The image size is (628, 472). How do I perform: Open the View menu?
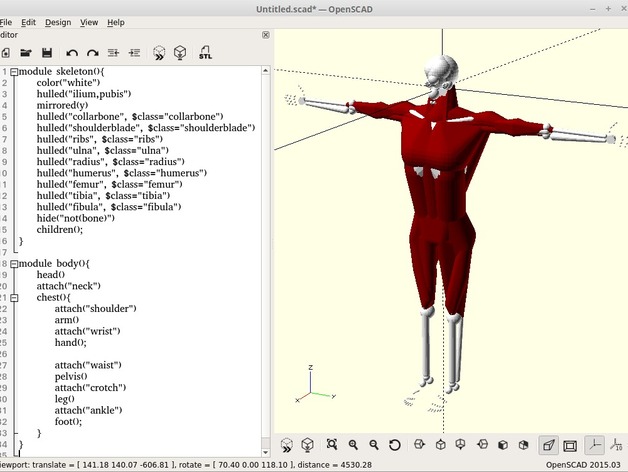pyautogui.click(x=89, y=22)
